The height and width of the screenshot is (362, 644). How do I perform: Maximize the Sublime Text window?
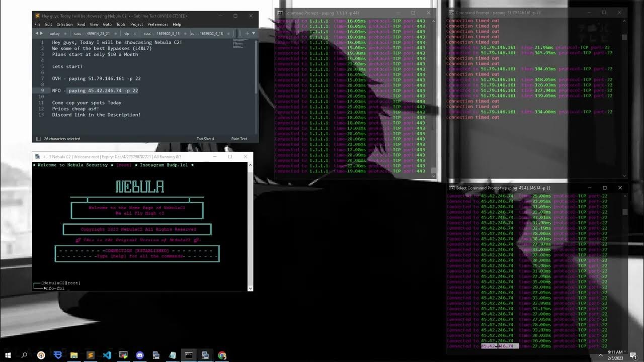pyautogui.click(x=235, y=16)
